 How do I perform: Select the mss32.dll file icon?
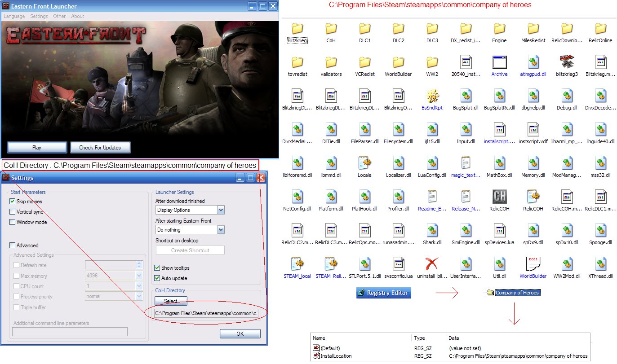(x=601, y=163)
